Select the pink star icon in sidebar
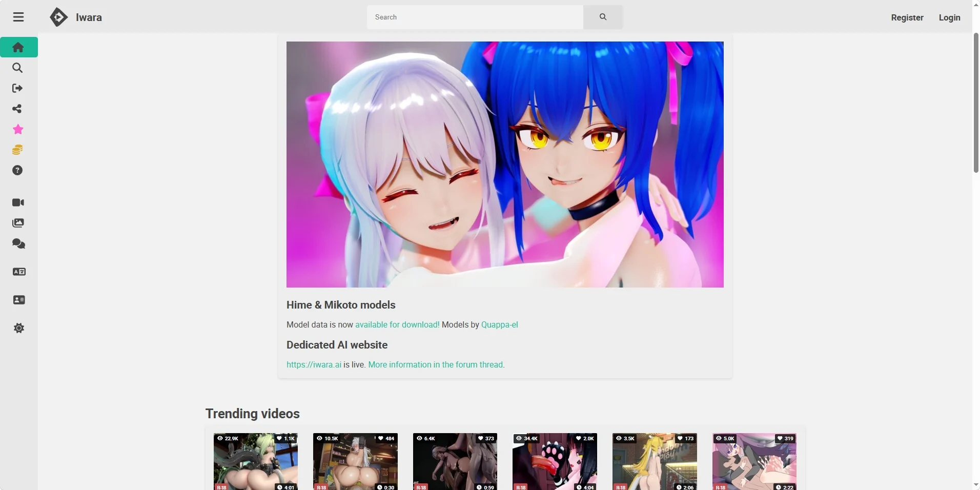This screenshot has width=980, height=490. pos(18,129)
